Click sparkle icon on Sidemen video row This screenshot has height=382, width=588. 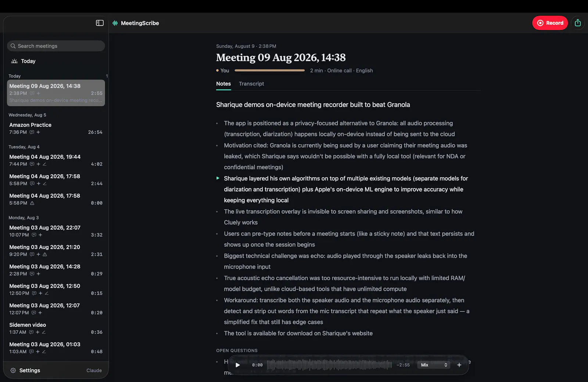[37, 332]
